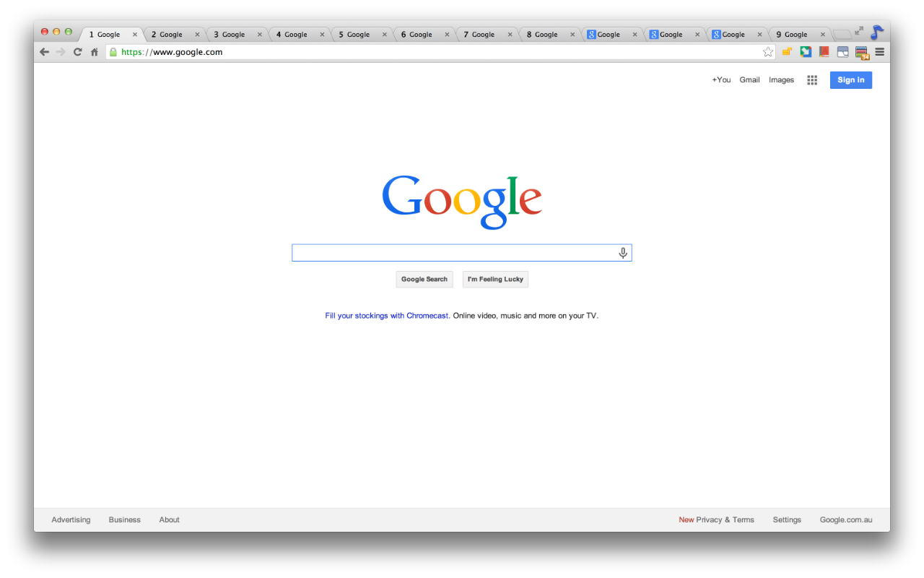Open the extension showing badge 34
This screenshot has height=578, width=924.
(x=862, y=53)
